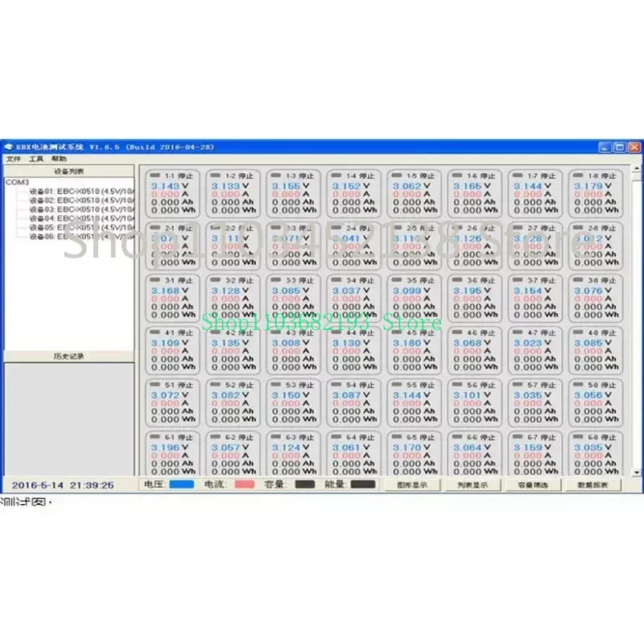644x644 pixels.
Task: Click the dark 能量 color swatch
Action: (x=363, y=485)
